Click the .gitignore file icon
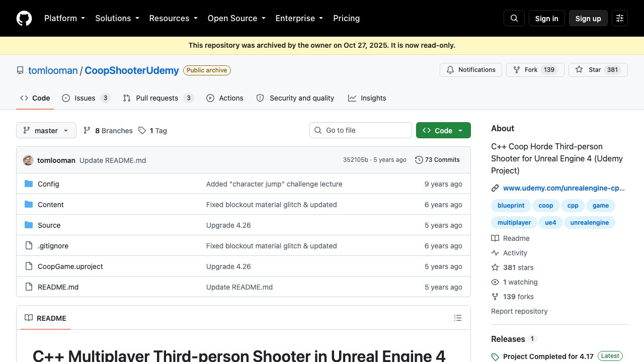The height and width of the screenshot is (362, 644). tap(29, 246)
